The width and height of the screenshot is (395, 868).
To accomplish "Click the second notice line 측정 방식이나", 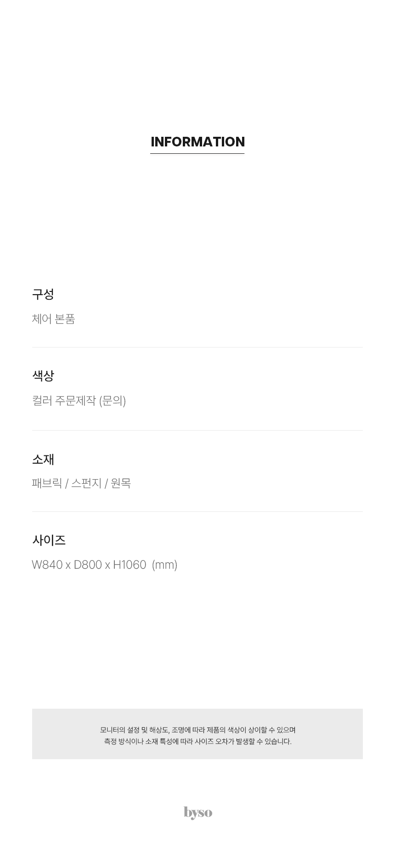I will [x=197, y=741].
